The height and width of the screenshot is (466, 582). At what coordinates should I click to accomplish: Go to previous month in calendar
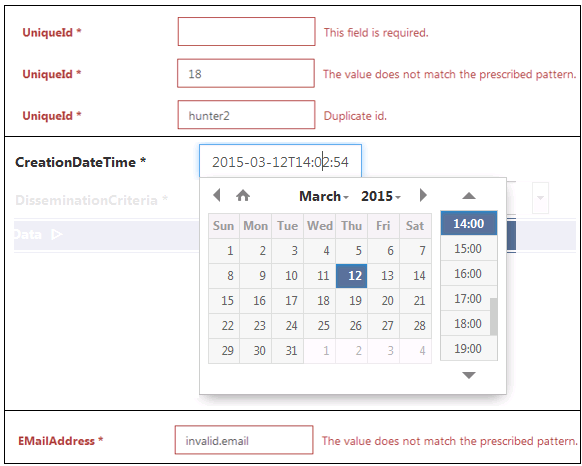pyautogui.click(x=217, y=195)
